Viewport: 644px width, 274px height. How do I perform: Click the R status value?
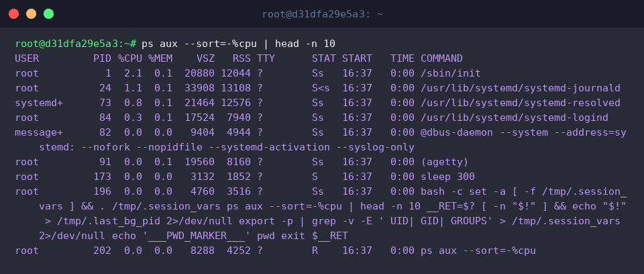[315, 251]
